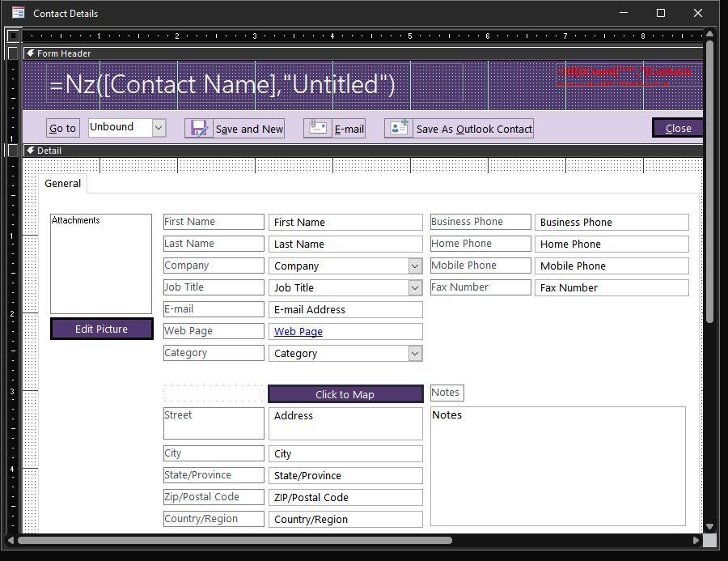The height and width of the screenshot is (561, 728).
Task: Open the Job Title dropdown arrow
Action: [x=413, y=287]
